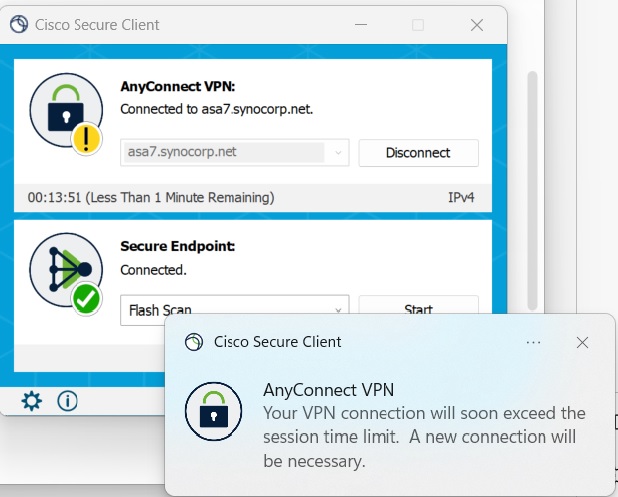Open the notification three-dots options menu
618x497 pixels.
click(533, 343)
